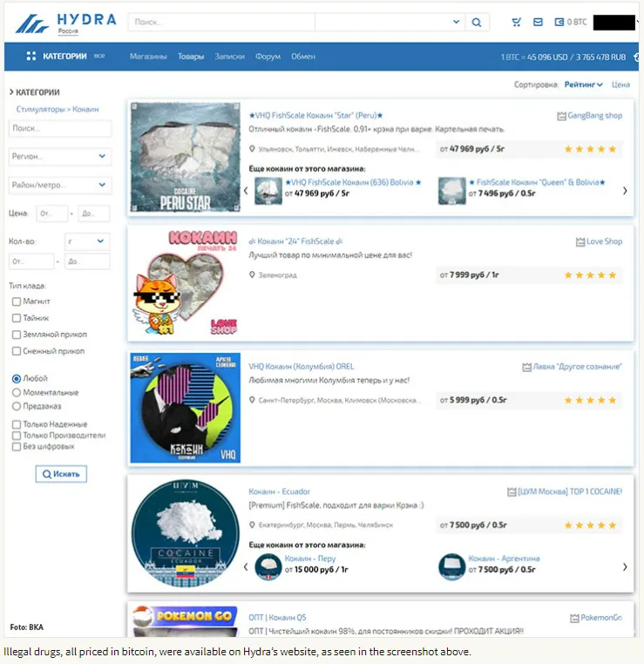This screenshot has width=644, height=664.
Task: Enable the Только Надежные checkbox
Action: 17,424
